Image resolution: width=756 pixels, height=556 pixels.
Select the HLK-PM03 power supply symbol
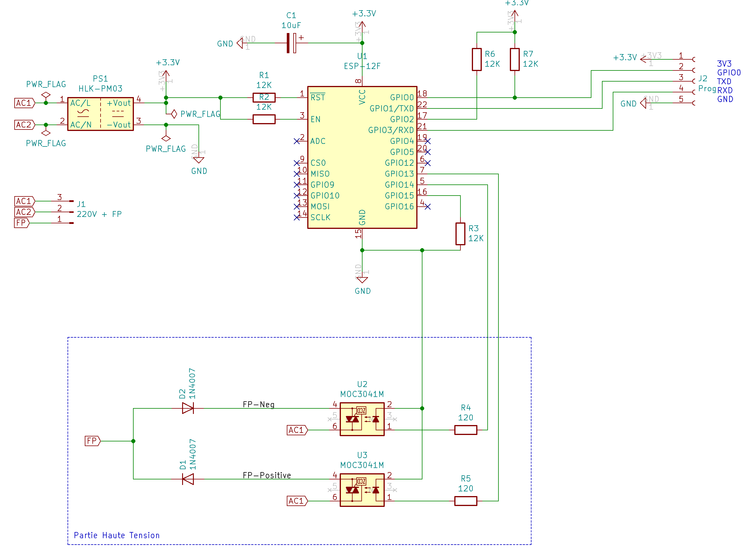[100, 114]
